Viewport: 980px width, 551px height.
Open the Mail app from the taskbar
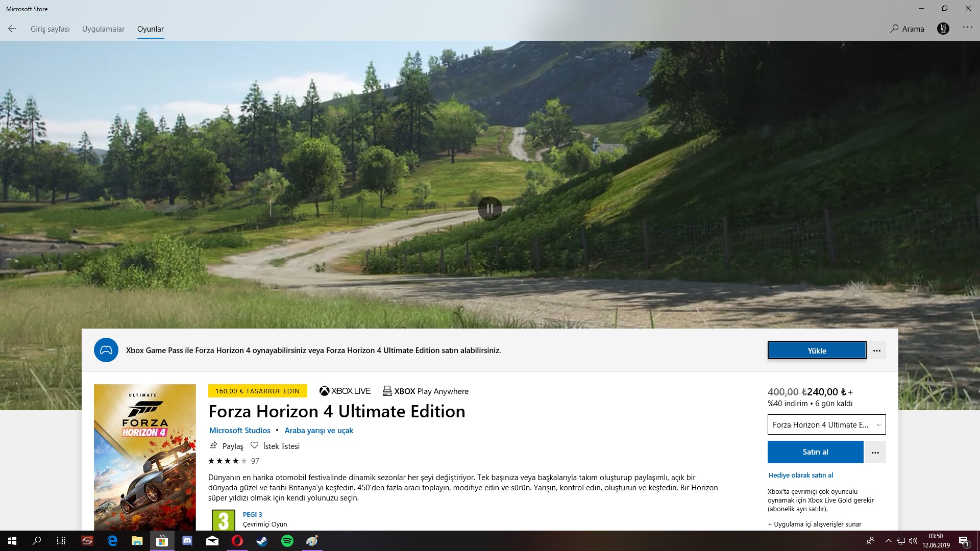(x=212, y=541)
